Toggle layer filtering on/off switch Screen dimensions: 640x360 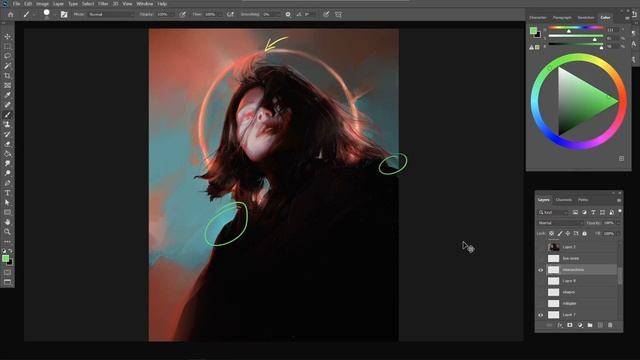(620, 211)
